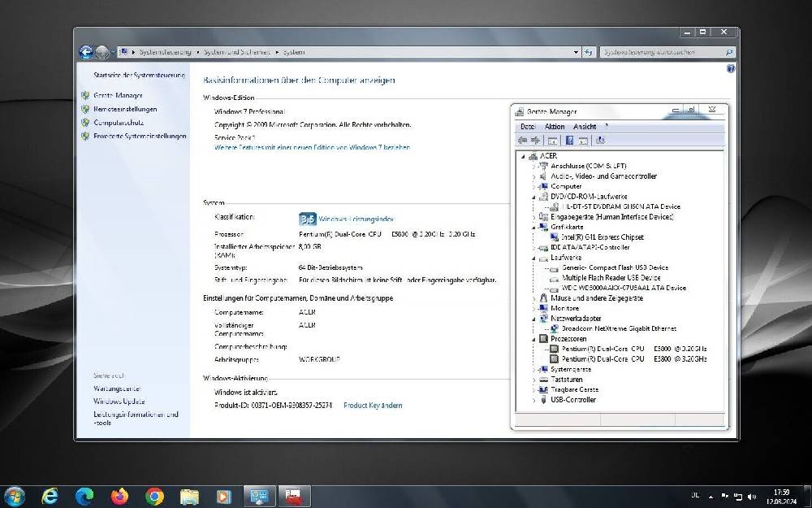Image resolution: width=812 pixels, height=508 pixels.
Task: Click the 3,5 Leistungsindex rating badge
Action: (x=307, y=219)
